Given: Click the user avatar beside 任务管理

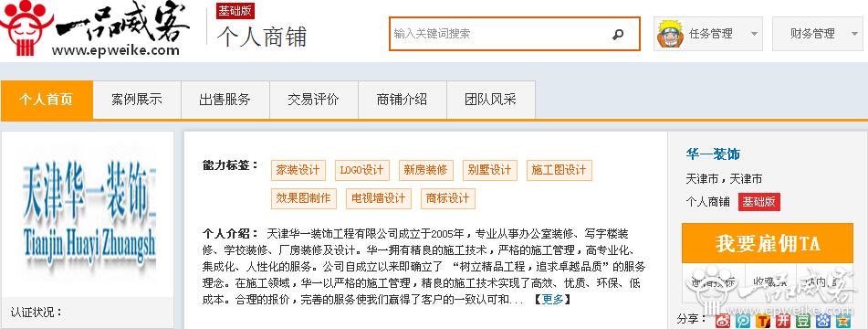Looking at the screenshot, I should coord(670,34).
